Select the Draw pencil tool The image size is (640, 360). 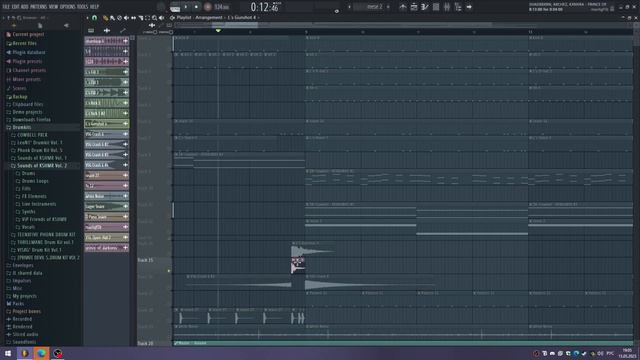pos(105,18)
